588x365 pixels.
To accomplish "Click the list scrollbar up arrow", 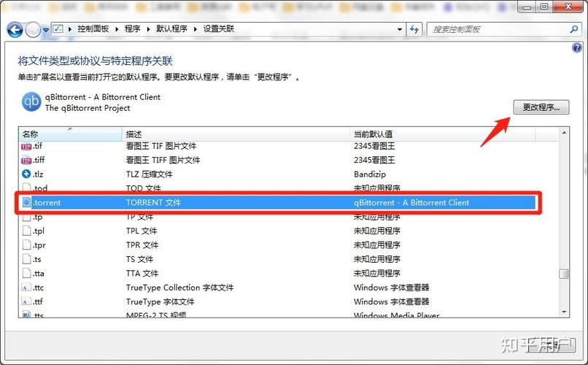I will 564,132.
